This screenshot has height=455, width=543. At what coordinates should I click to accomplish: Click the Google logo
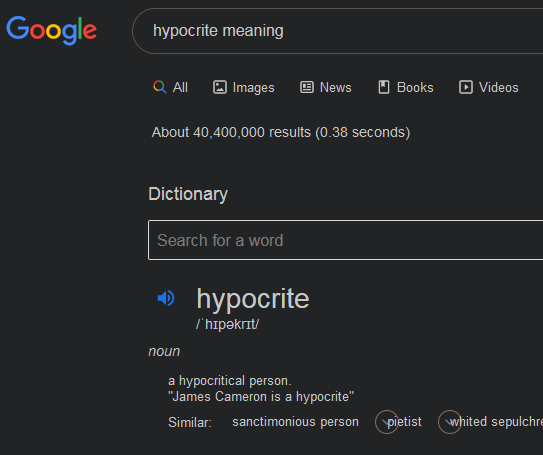coord(51,30)
